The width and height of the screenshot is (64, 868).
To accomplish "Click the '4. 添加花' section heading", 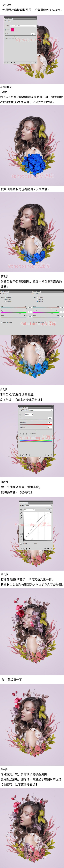I will [6, 87].
